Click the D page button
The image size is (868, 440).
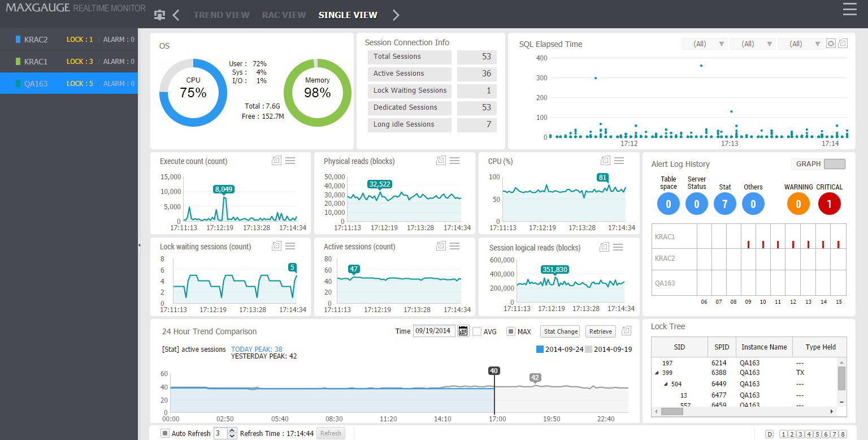[769, 434]
